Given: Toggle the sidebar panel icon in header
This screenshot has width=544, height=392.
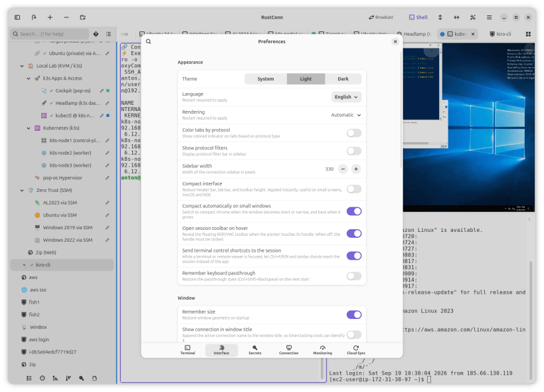Looking at the screenshot, I should click(17, 17).
